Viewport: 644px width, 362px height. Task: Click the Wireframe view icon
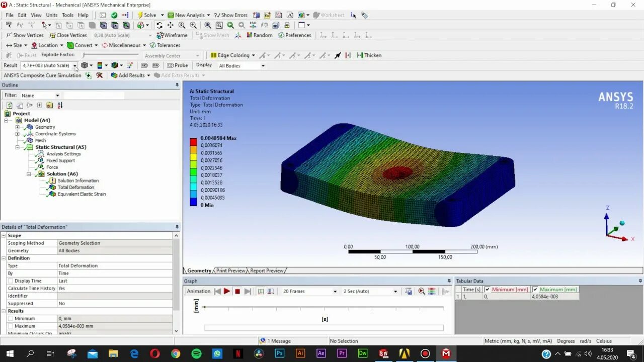160,35
